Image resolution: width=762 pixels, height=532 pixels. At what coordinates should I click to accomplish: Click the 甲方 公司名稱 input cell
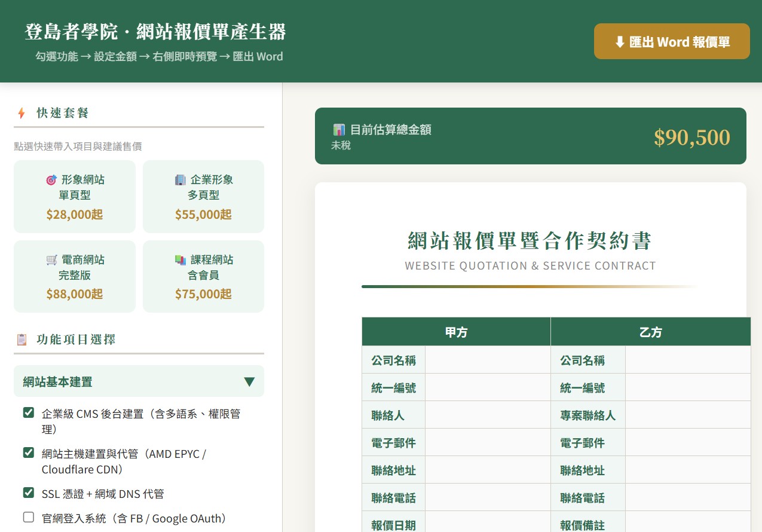click(x=488, y=360)
